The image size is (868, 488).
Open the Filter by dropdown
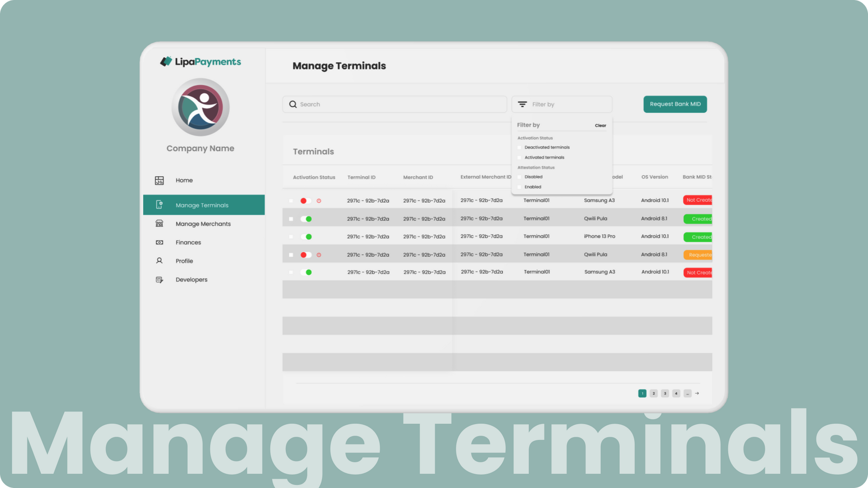561,104
